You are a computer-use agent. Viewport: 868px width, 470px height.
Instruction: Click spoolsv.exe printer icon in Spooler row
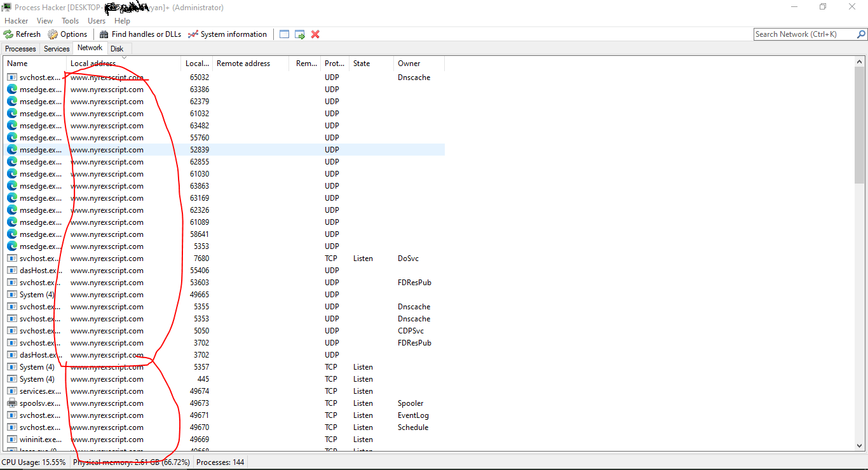pos(12,403)
